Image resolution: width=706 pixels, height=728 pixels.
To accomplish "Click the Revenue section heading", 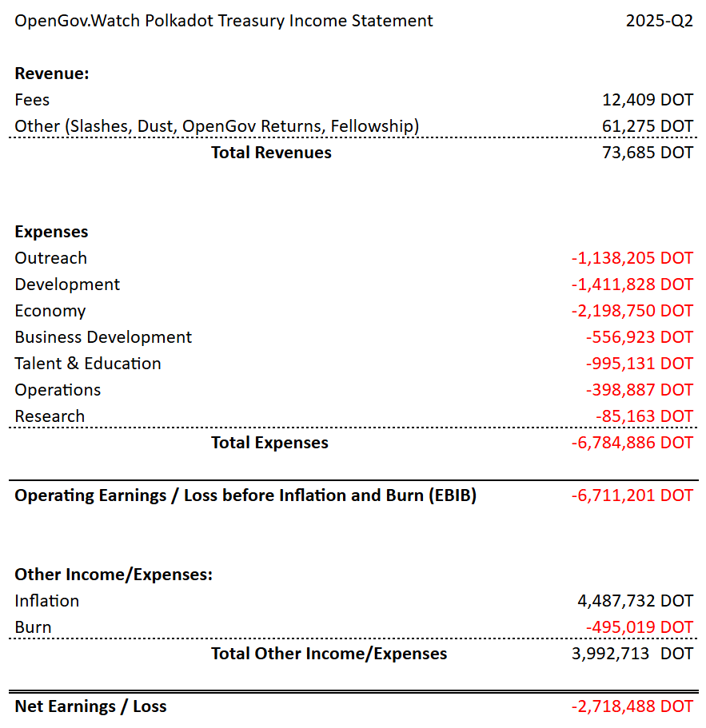I will pos(52,74).
